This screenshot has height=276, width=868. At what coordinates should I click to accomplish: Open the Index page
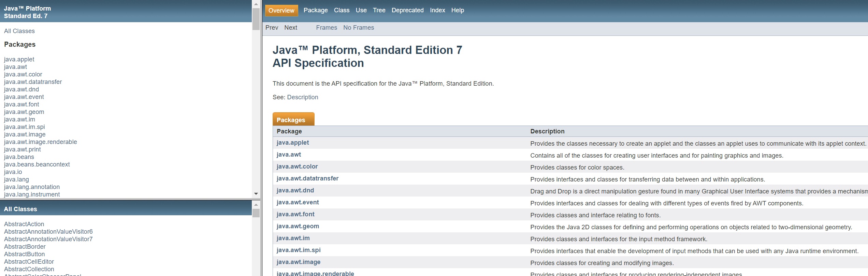pyautogui.click(x=437, y=10)
